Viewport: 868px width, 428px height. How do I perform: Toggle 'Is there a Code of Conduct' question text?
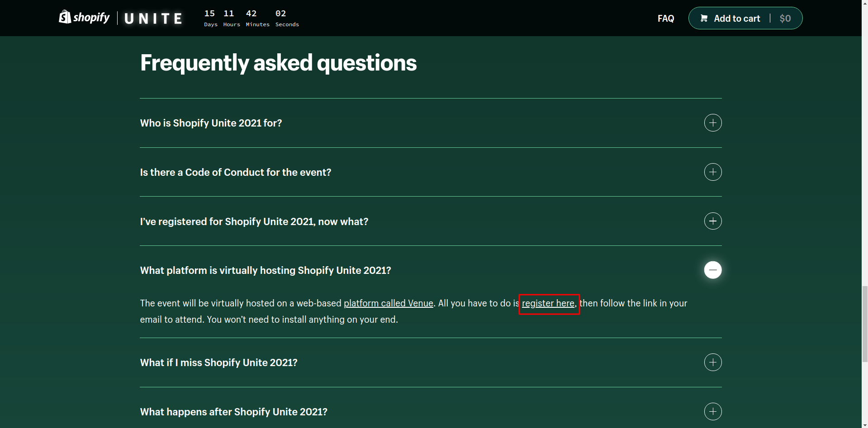point(235,172)
